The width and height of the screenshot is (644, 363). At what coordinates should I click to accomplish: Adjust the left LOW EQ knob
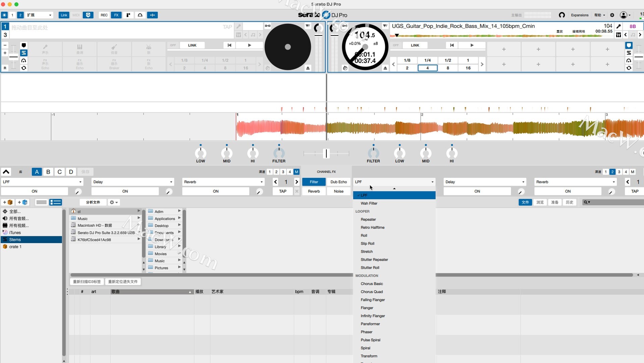click(201, 153)
